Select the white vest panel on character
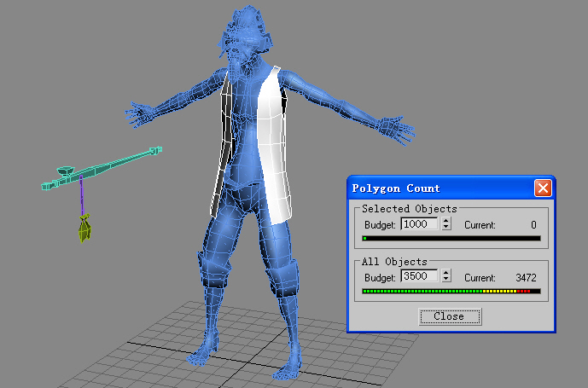 (x=274, y=145)
